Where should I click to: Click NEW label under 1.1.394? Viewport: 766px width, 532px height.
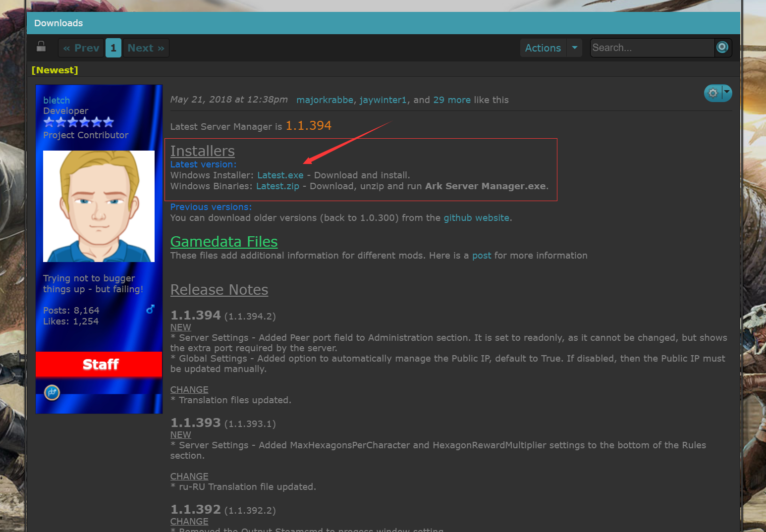181,327
